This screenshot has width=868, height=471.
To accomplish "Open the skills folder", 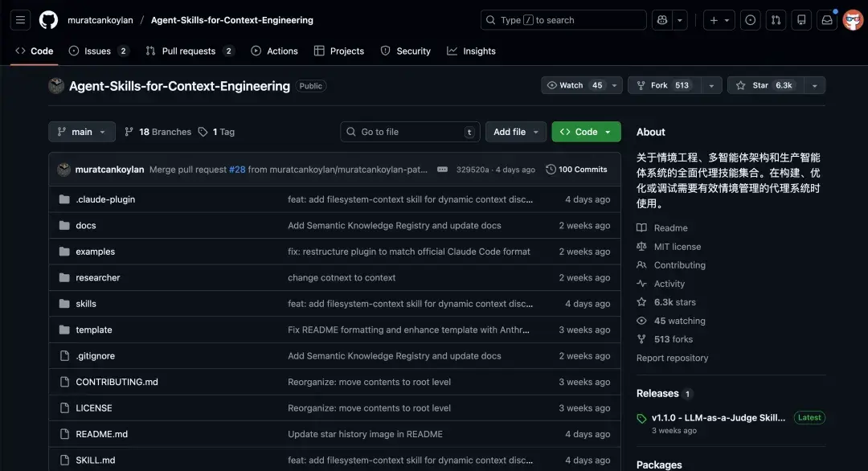I will click(x=86, y=304).
